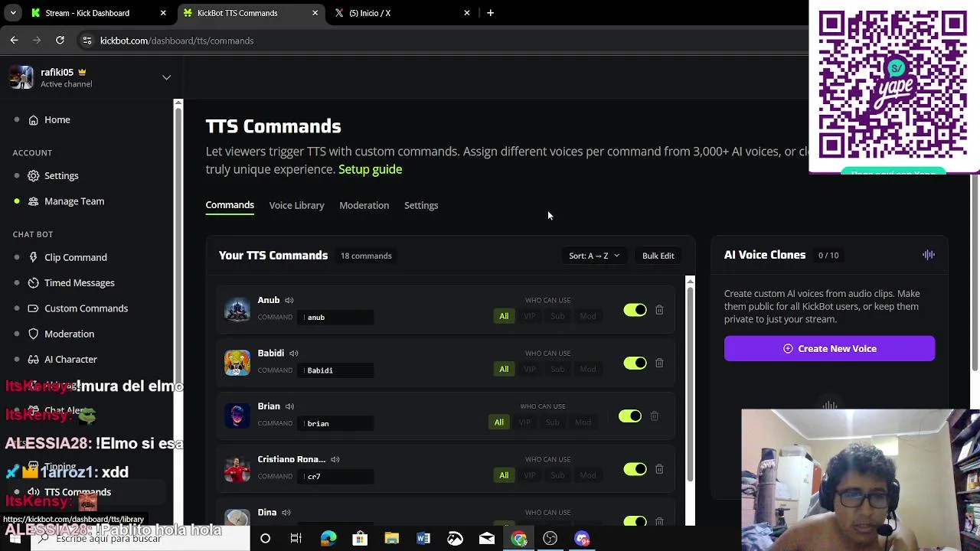Select the Commands tab
The image size is (980, 551).
(230, 205)
